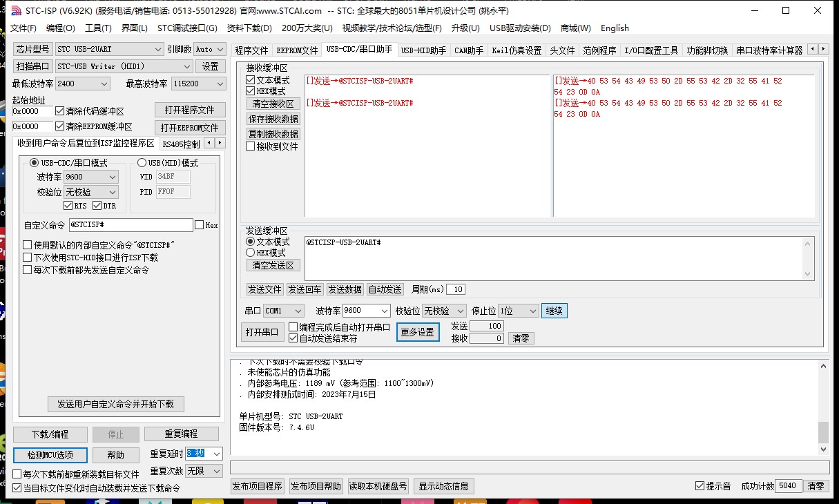The width and height of the screenshot is (839, 504).
Task: Click the 扫描串口 button
Action: (33, 66)
